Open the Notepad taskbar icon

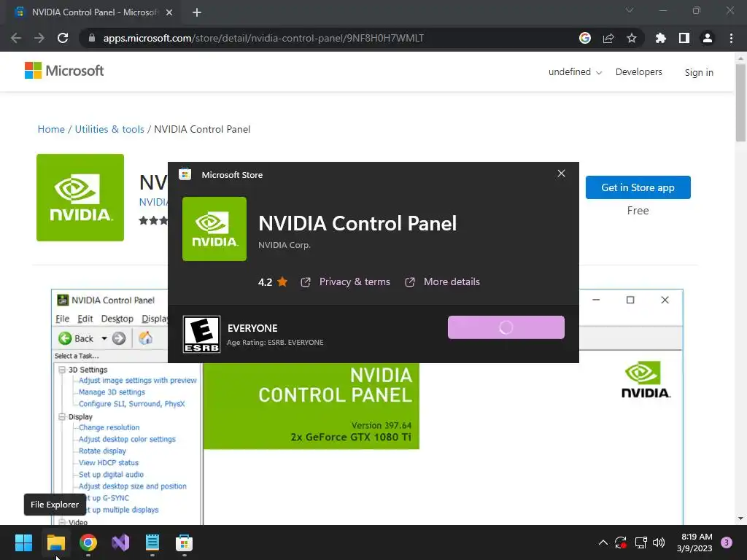(152, 542)
